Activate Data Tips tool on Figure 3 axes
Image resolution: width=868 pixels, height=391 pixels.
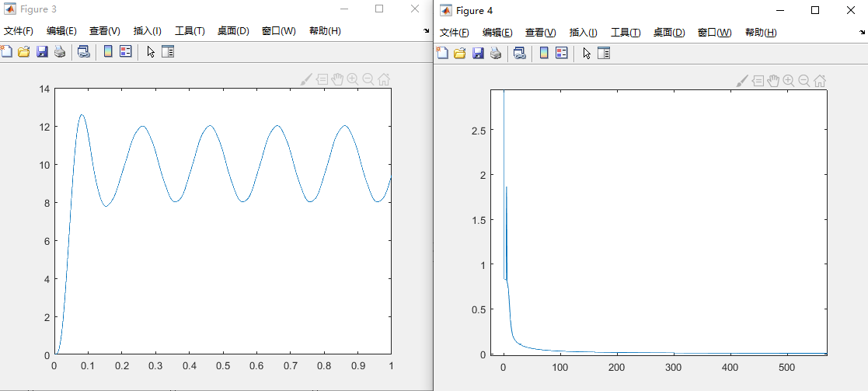coord(322,80)
